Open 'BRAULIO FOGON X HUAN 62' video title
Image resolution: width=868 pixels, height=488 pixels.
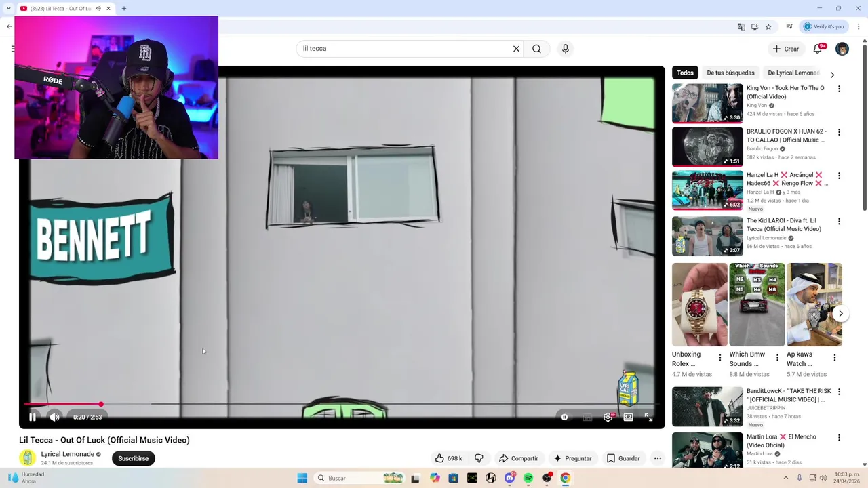pyautogui.click(x=786, y=136)
